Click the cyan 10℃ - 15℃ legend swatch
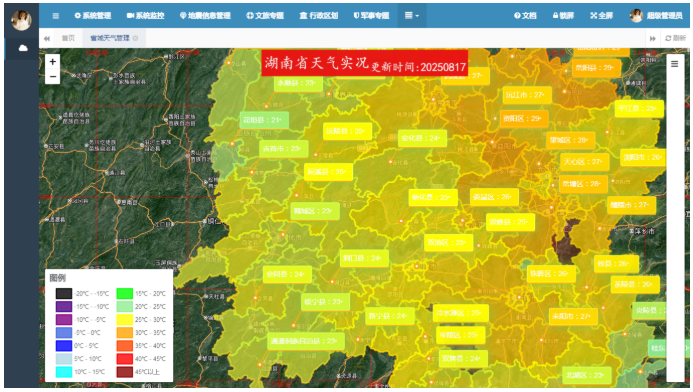The width and height of the screenshot is (693, 392). [64, 372]
